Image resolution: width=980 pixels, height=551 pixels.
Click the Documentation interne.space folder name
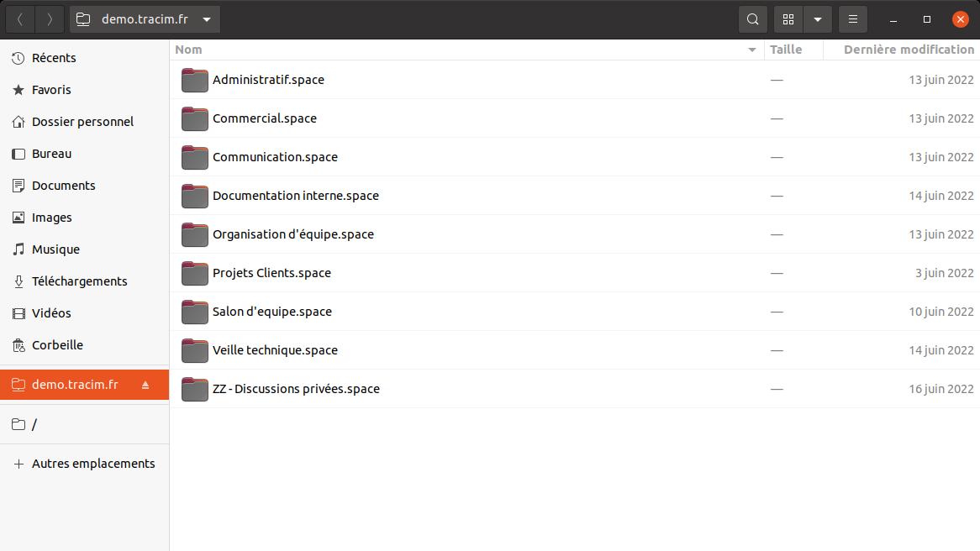pos(295,196)
